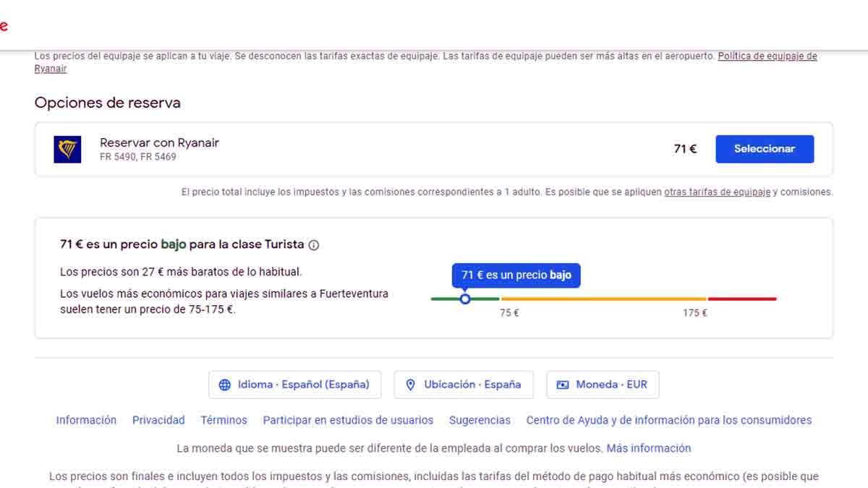Open the otras tarifas de equipaje link
Viewport: 868px width, 488px height.
[717, 192]
